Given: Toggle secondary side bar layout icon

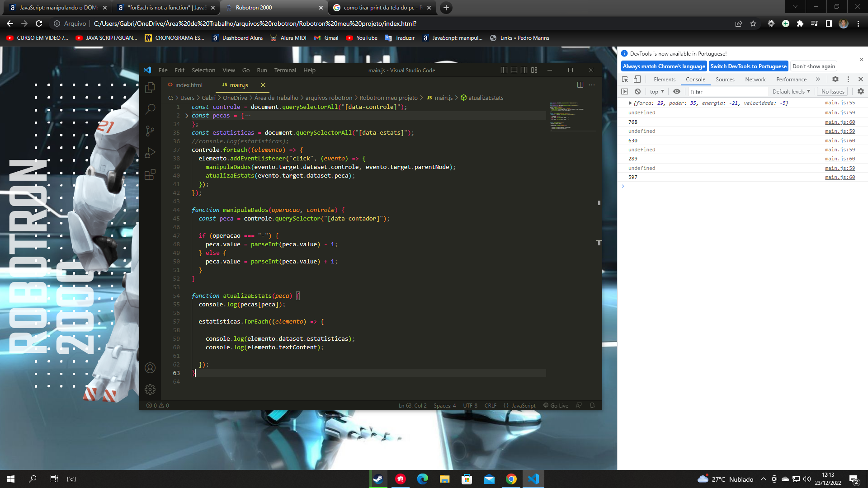Looking at the screenshot, I should coord(524,70).
